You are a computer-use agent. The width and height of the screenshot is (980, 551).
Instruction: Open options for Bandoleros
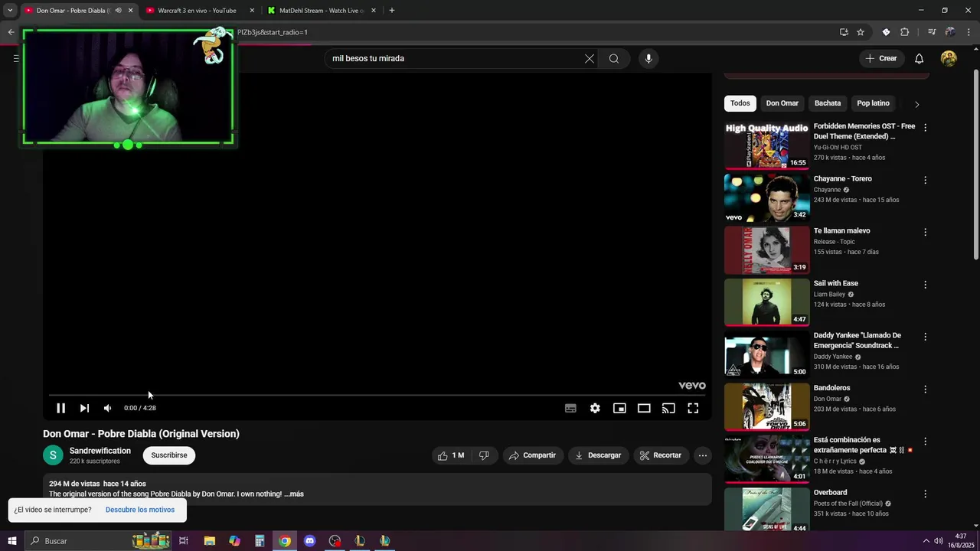[x=925, y=389]
